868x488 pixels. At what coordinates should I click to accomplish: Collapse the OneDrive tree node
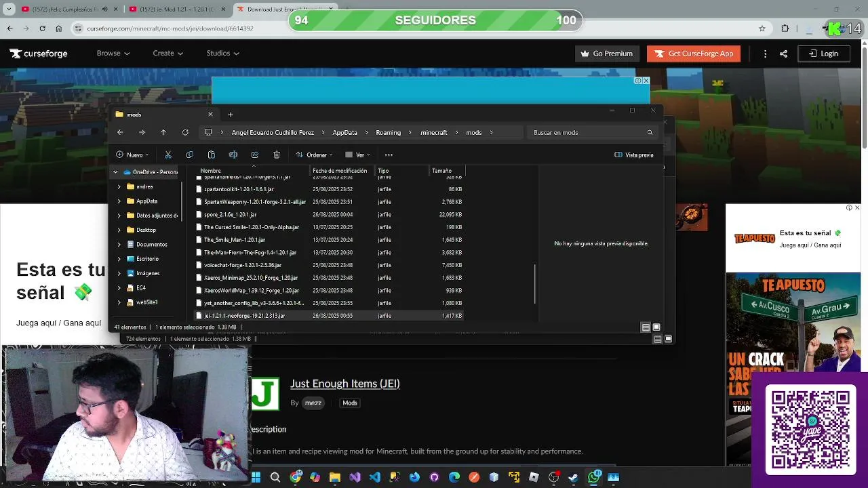pos(115,172)
